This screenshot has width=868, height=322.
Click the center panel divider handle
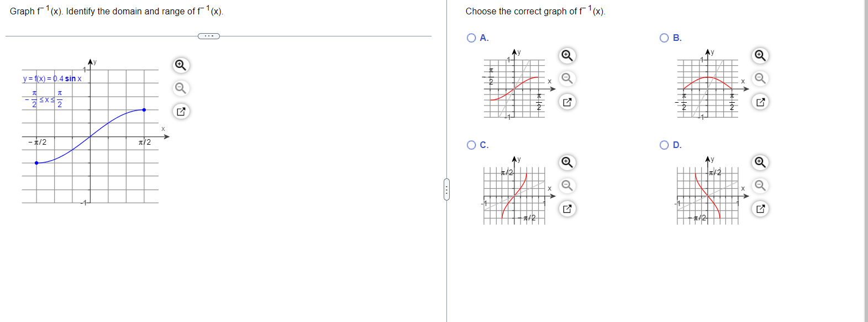(x=447, y=189)
